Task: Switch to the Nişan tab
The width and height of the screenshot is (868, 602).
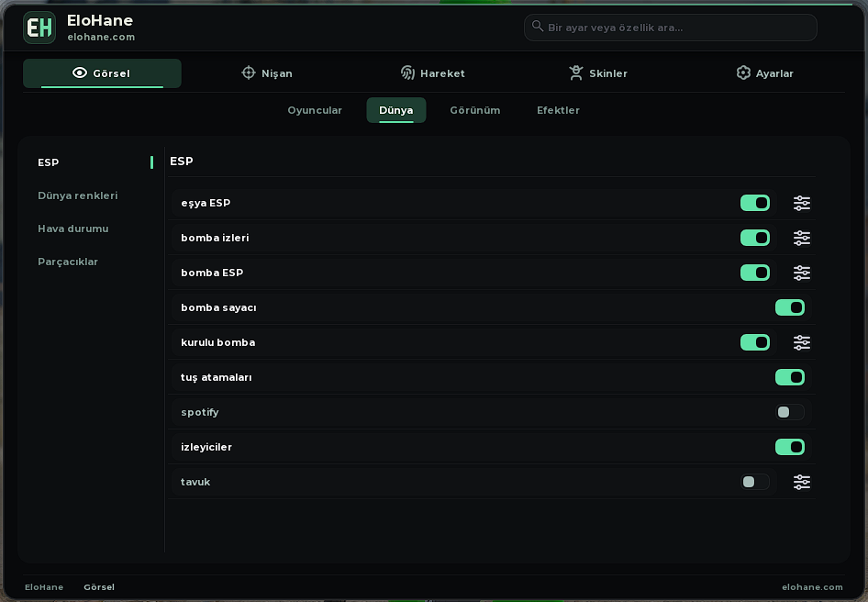Action: point(267,73)
